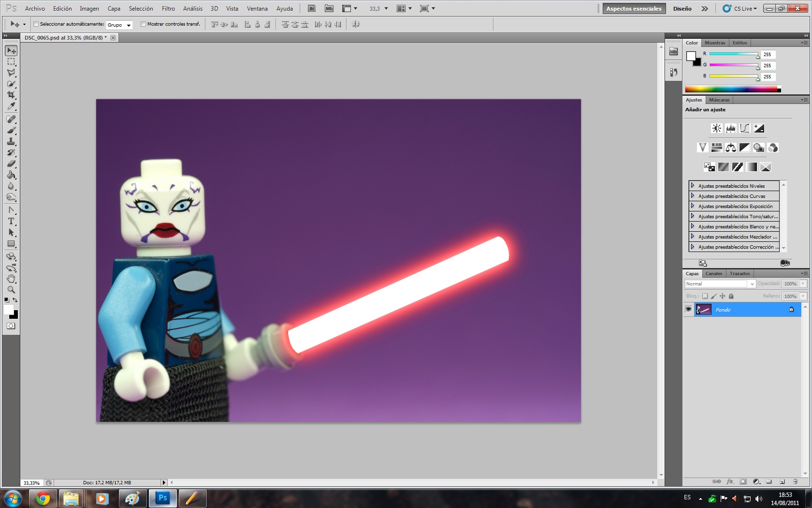Select the Crop tool
Viewport: 812px width, 508px height.
click(x=11, y=95)
